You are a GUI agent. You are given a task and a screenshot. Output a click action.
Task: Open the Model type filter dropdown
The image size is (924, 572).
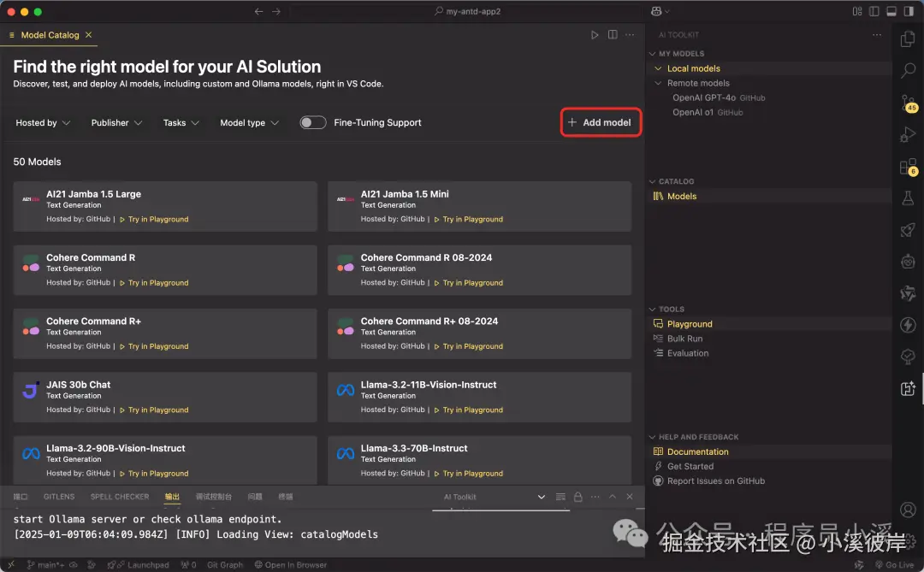pos(249,122)
